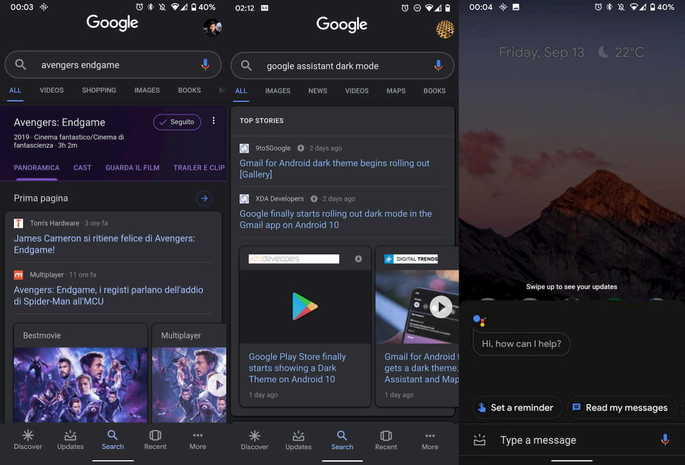685x465 pixels.
Task: Open GUARDA IL FILM tab
Action: (132, 167)
